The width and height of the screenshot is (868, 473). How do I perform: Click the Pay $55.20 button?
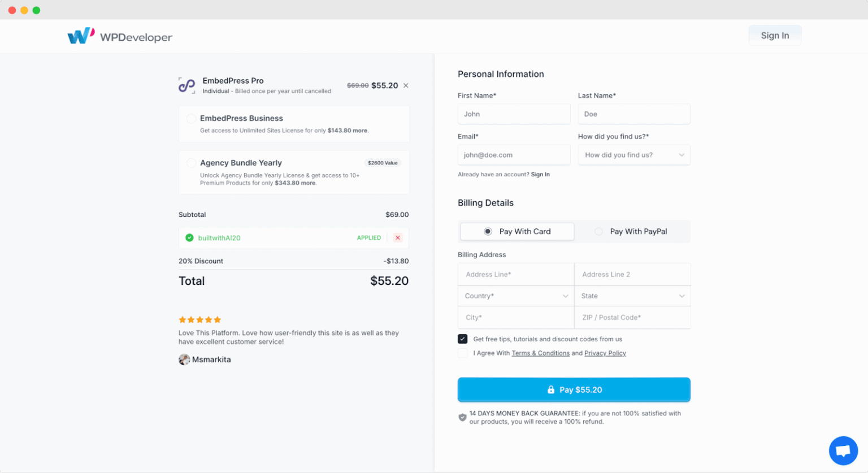574,390
